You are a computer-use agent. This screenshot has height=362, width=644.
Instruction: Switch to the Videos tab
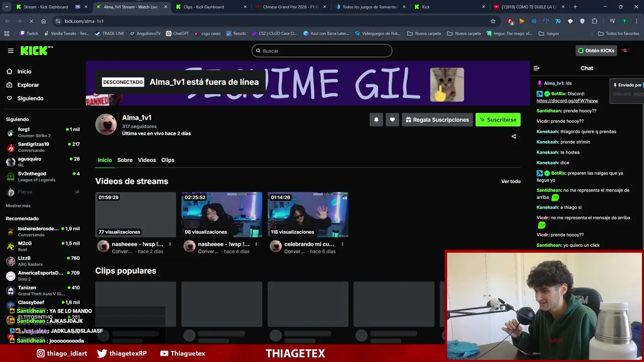(x=147, y=160)
